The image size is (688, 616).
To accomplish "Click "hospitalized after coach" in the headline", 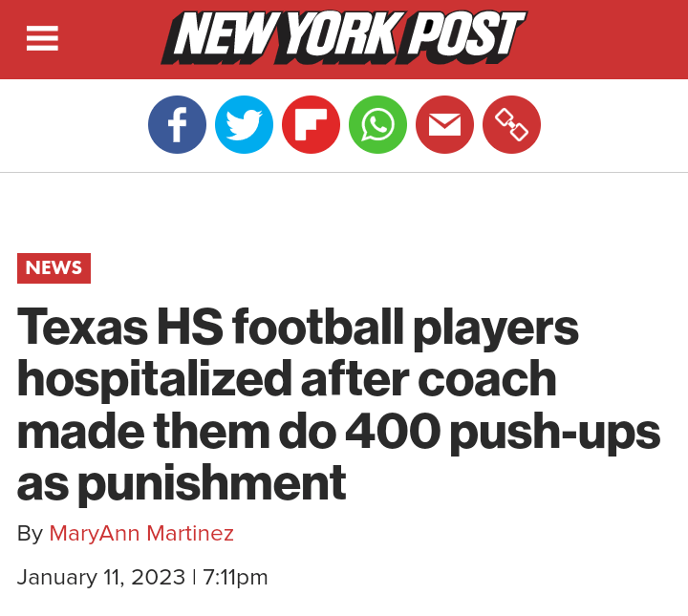I will point(287,379).
